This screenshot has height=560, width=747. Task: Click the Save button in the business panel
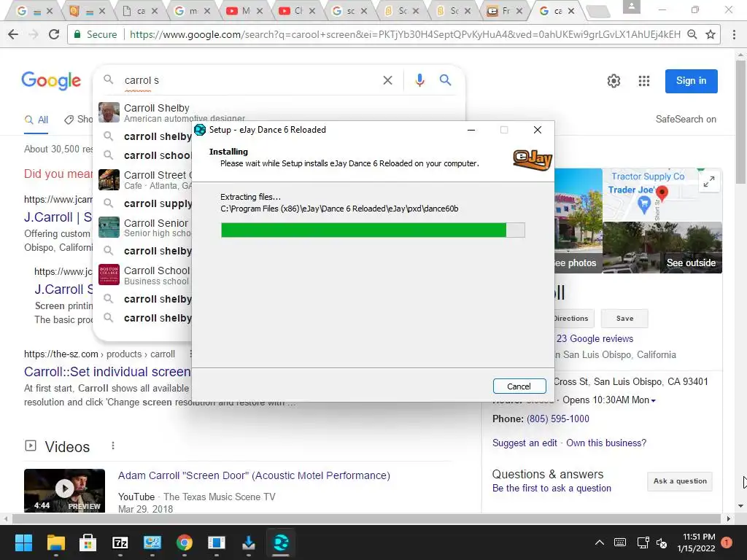[x=624, y=319]
